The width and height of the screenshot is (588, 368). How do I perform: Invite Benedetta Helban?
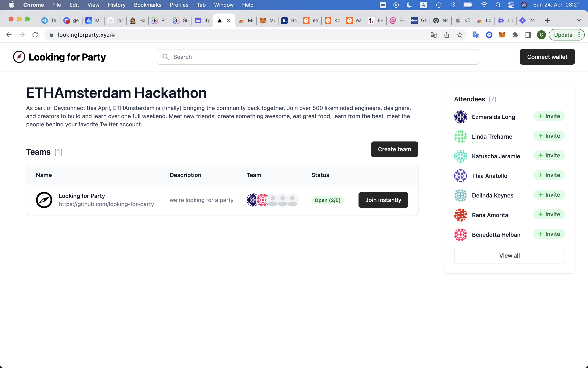point(549,234)
